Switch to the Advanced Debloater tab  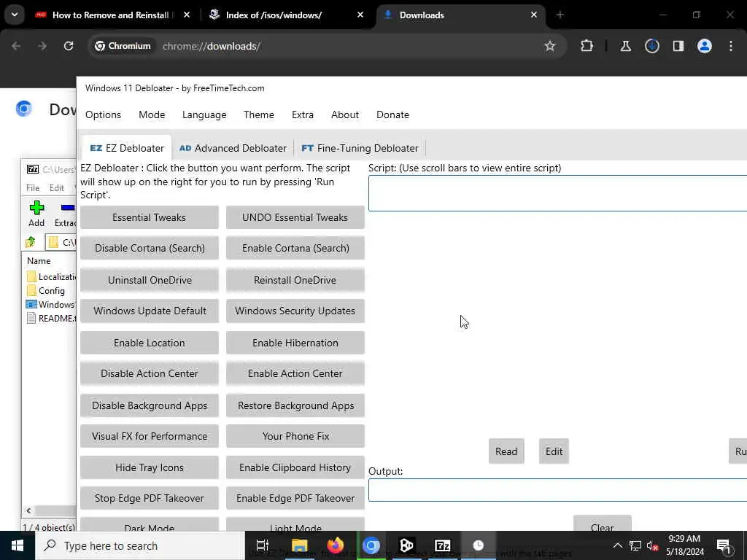pyautogui.click(x=233, y=148)
